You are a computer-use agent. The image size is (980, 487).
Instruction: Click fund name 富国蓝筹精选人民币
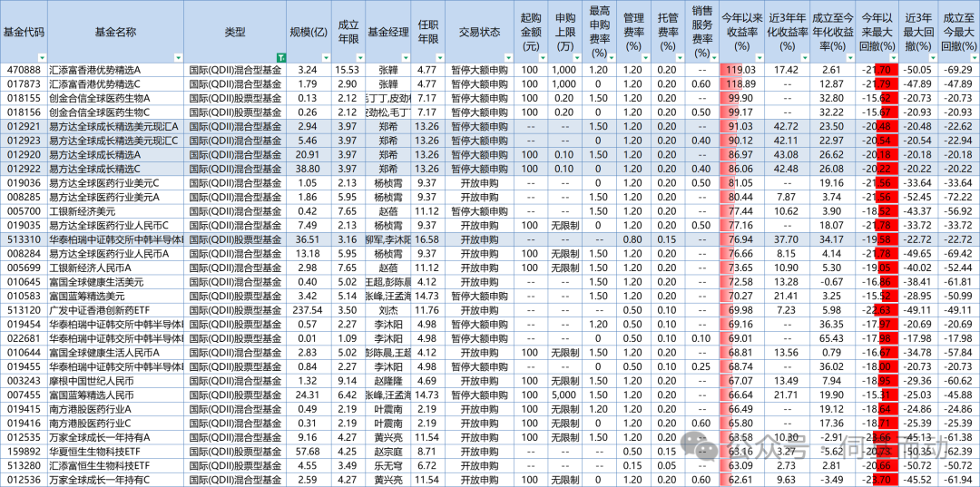click(92, 395)
